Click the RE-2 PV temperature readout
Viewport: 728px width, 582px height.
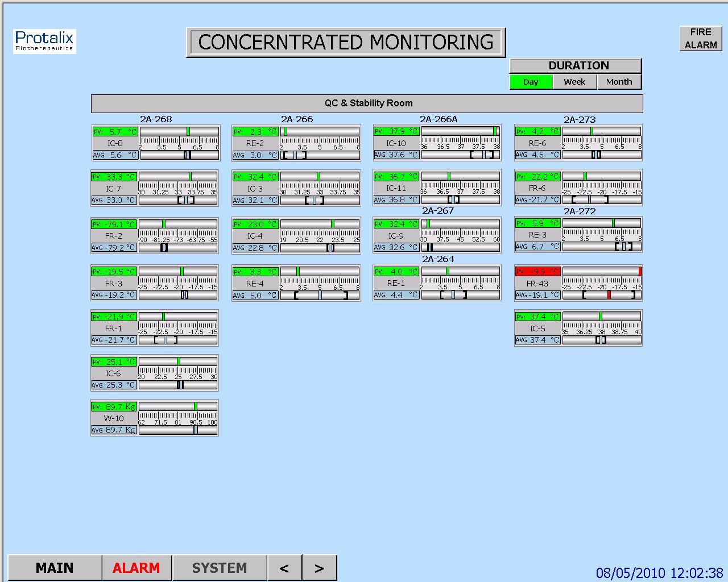point(255,131)
